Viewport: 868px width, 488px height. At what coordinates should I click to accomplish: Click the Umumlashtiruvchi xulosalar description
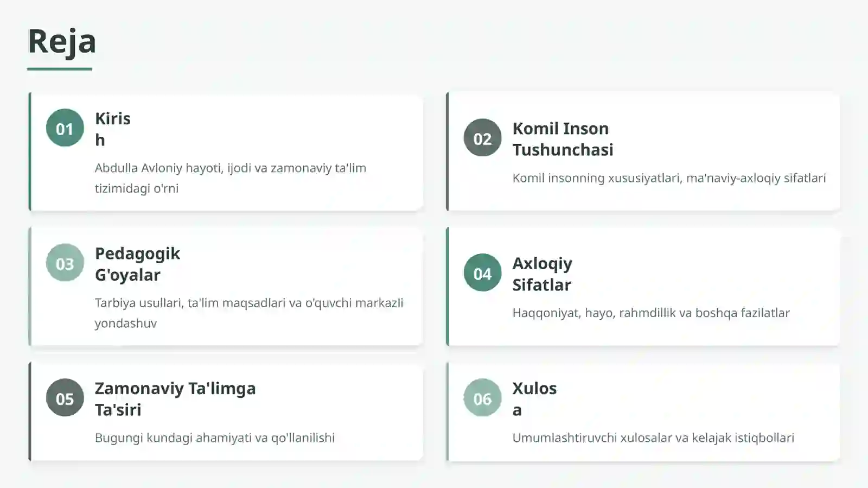coord(653,438)
